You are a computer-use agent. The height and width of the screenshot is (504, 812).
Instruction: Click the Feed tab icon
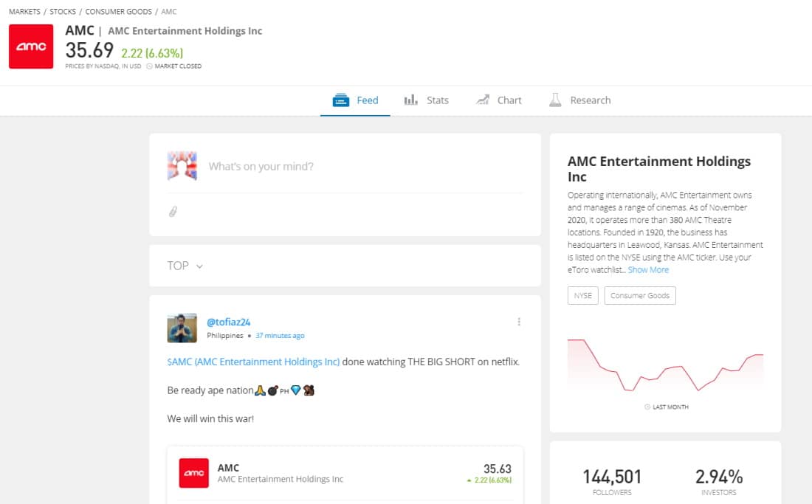coord(341,100)
